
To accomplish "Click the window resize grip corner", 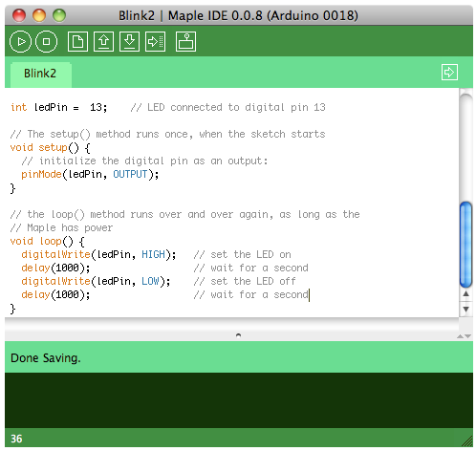I will point(467,441).
